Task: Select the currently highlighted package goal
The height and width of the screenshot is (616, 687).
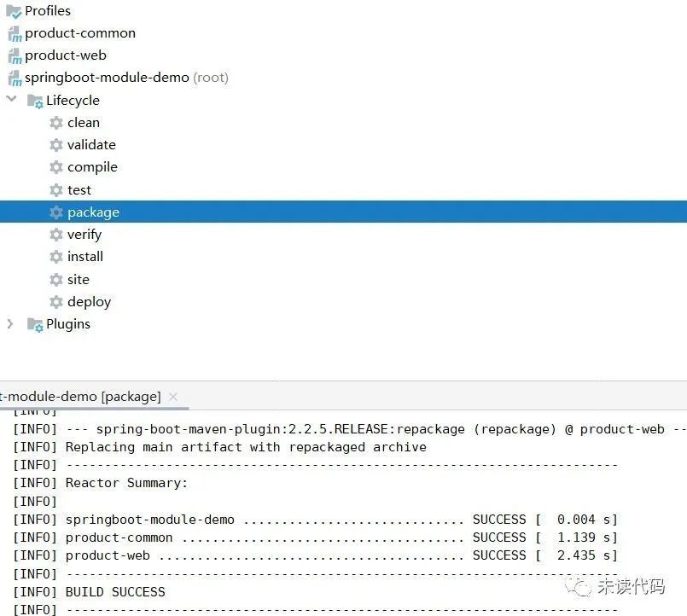Action: tap(93, 212)
